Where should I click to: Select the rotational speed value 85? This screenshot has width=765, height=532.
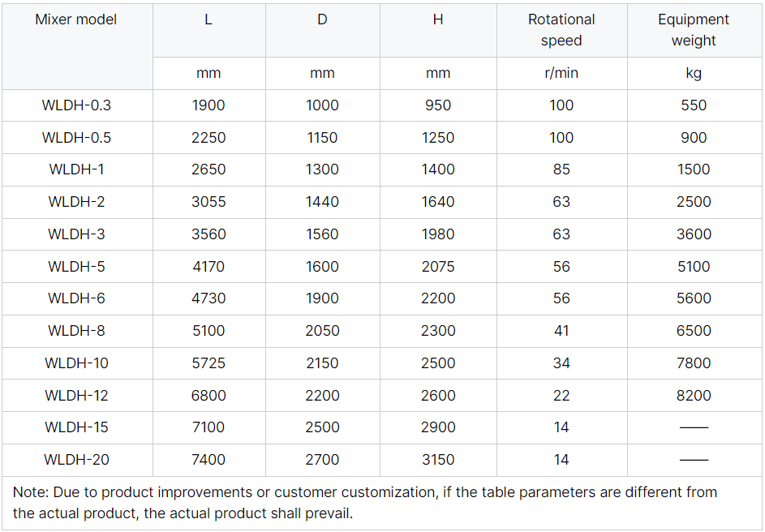(x=561, y=169)
